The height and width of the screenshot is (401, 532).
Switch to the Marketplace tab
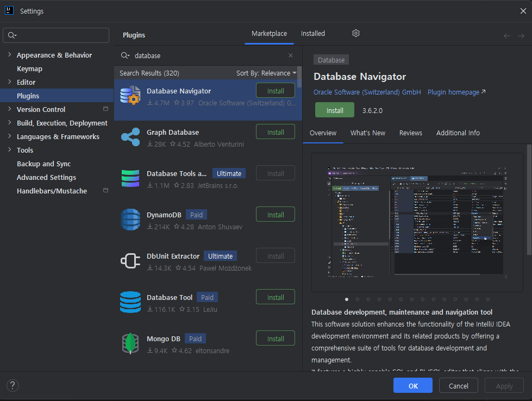coord(269,34)
